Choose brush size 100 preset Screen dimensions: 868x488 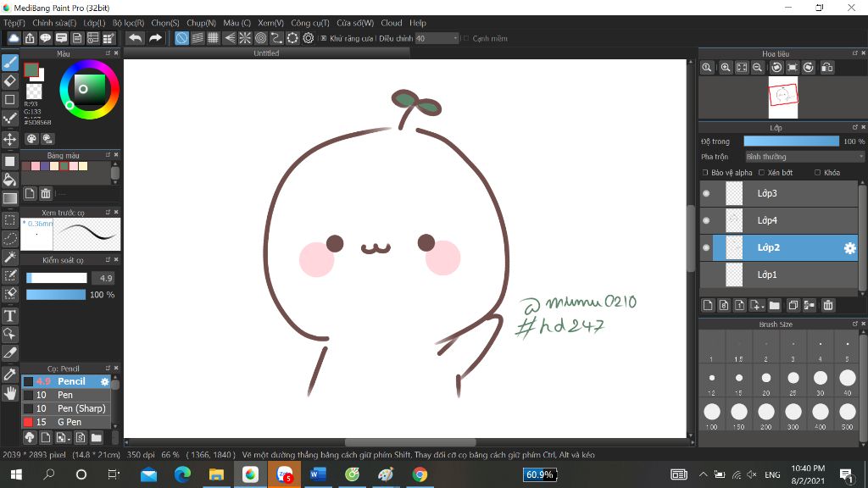(x=712, y=415)
